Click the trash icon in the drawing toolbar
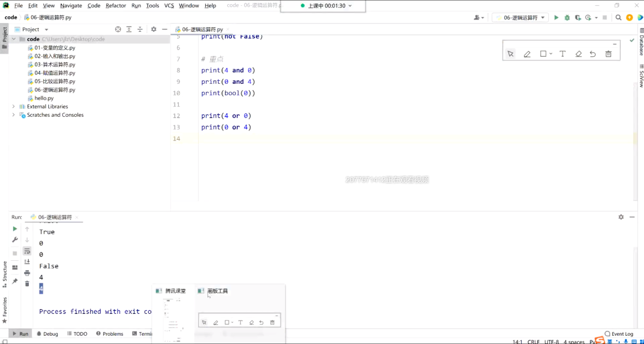Viewport: 644px width, 344px height. [609, 54]
